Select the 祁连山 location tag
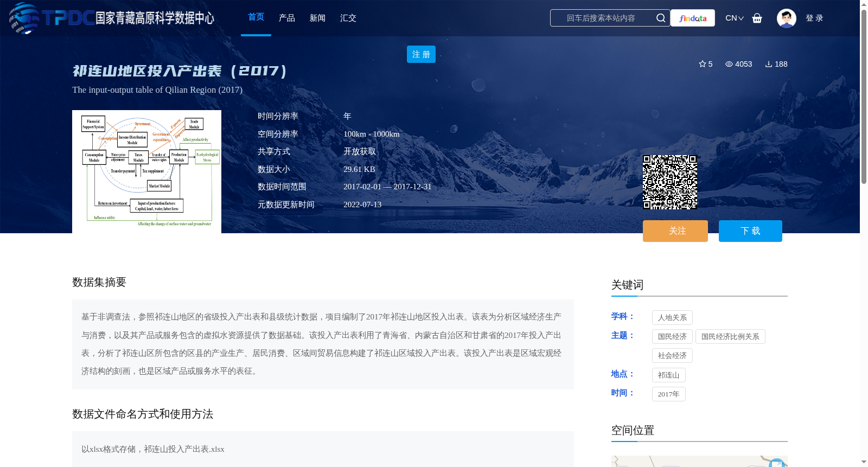Screen dimensions: 868x467 tap(668, 375)
